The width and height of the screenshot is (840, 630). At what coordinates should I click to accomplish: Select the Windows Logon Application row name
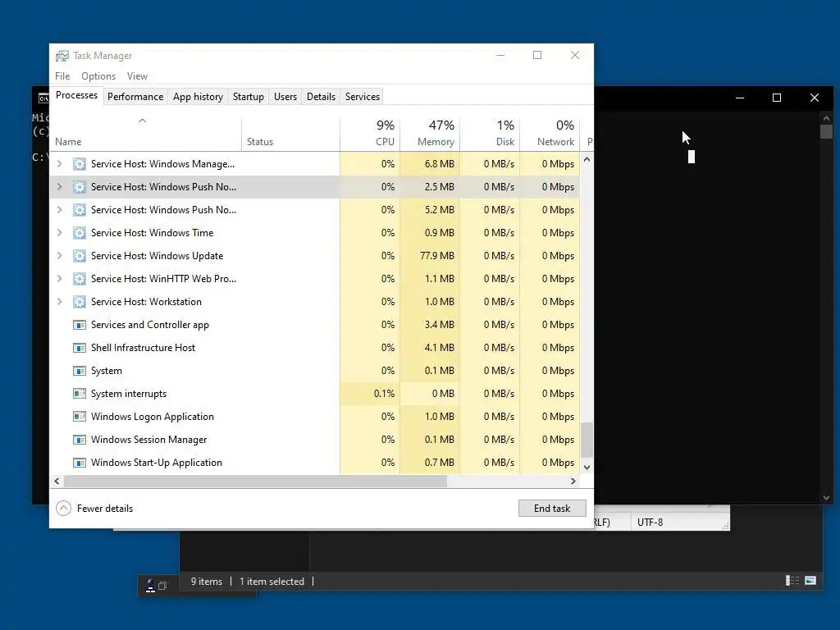(152, 417)
